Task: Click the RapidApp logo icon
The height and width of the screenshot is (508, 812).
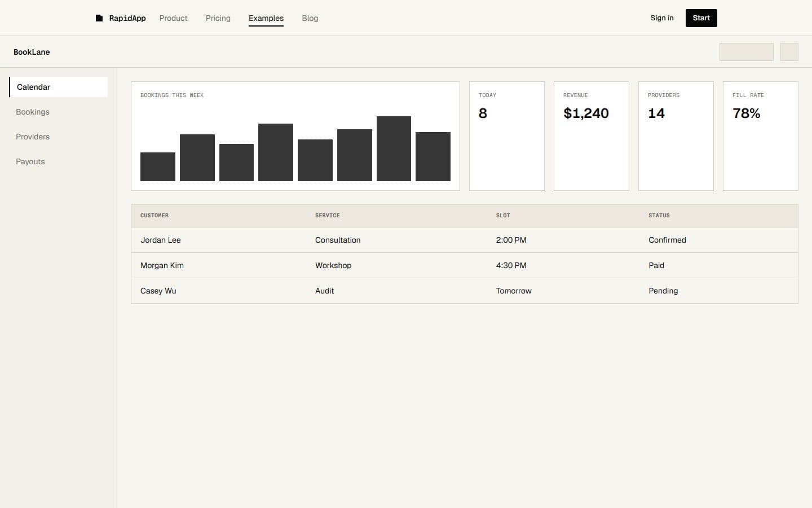Action: point(99,18)
